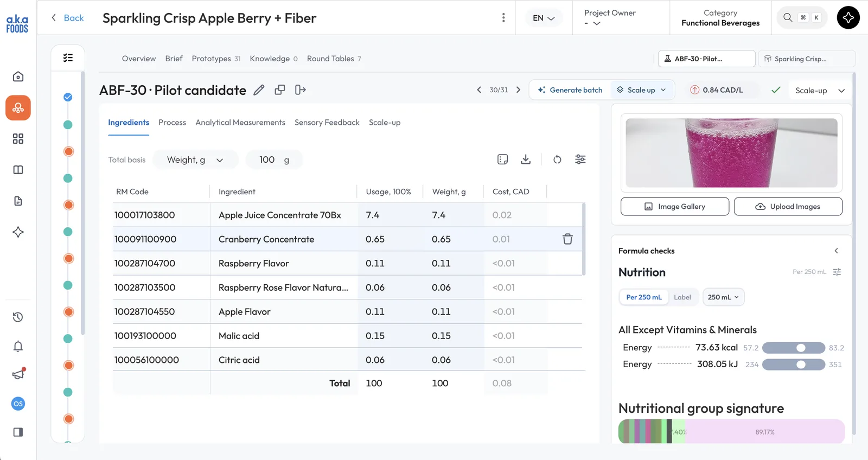Change the 250 mL serving size dropdown
Image resolution: width=868 pixels, height=460 pixels.
pos(723,297)
